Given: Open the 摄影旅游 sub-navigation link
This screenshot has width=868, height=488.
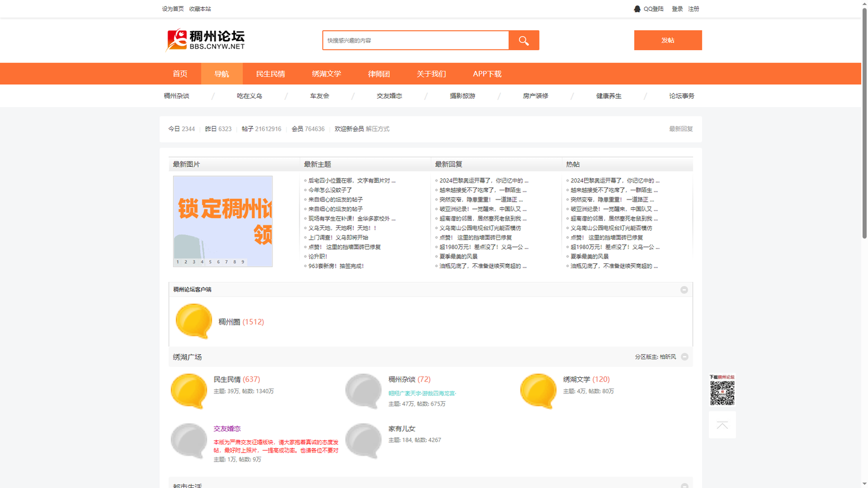Looking at the screenshot, I should 462,96.
